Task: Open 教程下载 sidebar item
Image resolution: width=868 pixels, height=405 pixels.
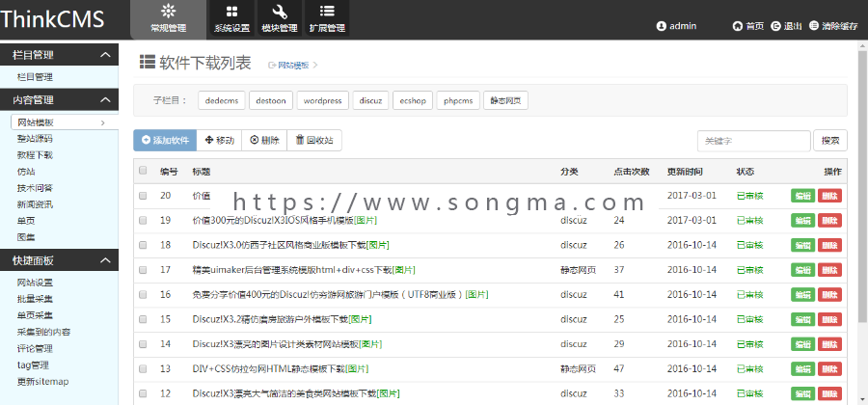Action: point(35,155)
